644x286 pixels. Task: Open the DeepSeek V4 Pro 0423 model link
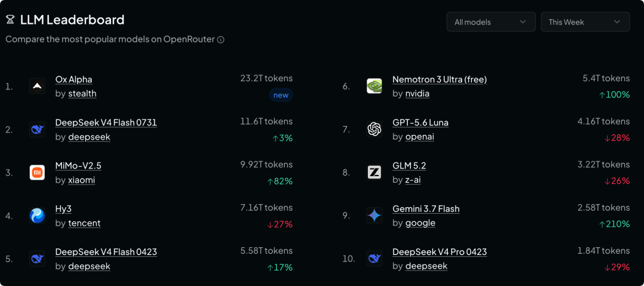(439, 252)
